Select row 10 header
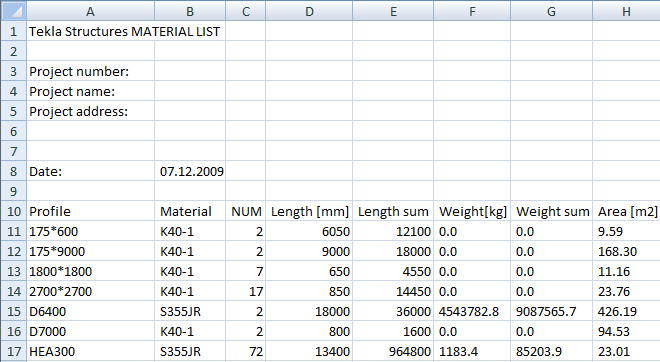 point(13,211)
